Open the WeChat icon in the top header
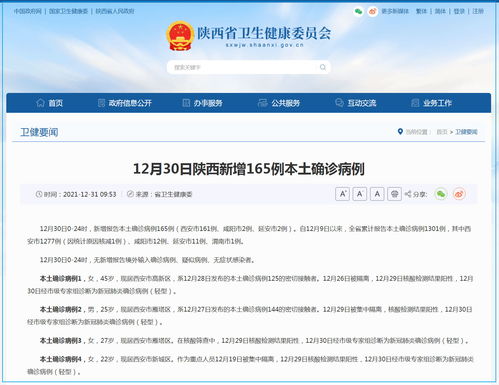Image resolution: width=499 pixels, height=385 pixels. coord(358,11)
